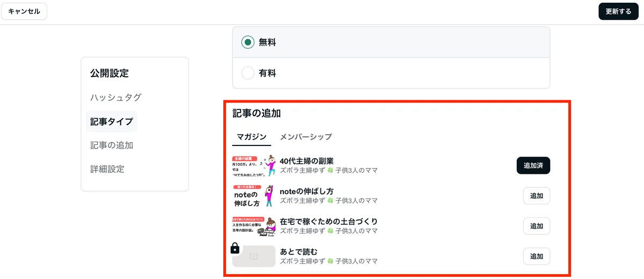Jump to ハッシュタグ section in sidebar
This screenshot has width=644, height=279.
coord(116,98)
